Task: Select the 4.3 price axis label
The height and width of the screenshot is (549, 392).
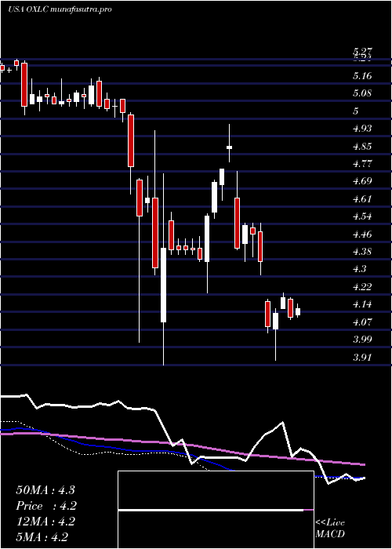Action: pos(360,269)
